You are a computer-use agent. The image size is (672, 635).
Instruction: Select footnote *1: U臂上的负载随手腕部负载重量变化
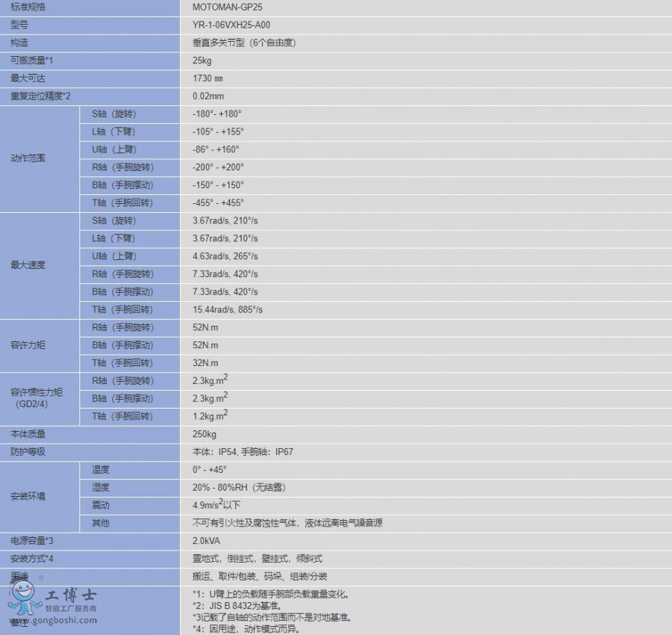(271, 595)
